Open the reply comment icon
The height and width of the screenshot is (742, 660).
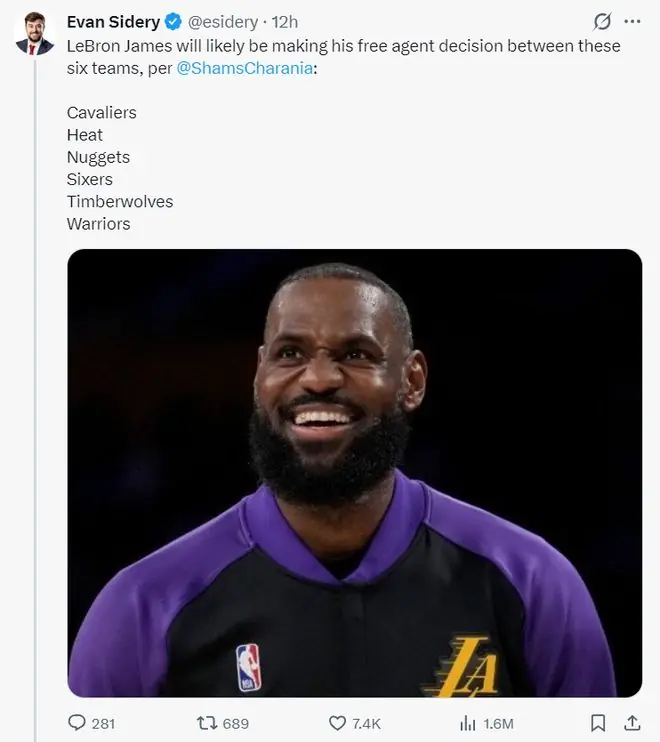pyautogui.click(x=77, y=723)
